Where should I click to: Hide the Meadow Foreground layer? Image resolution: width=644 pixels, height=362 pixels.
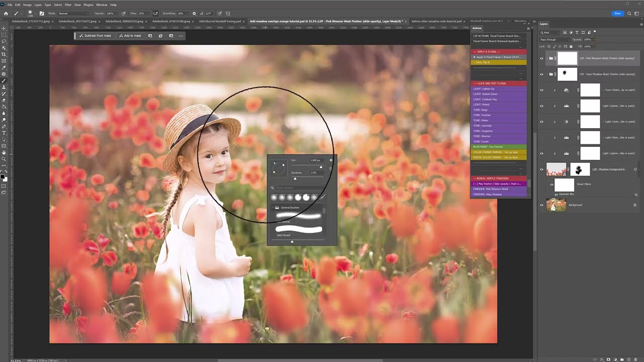pos(542,169)
